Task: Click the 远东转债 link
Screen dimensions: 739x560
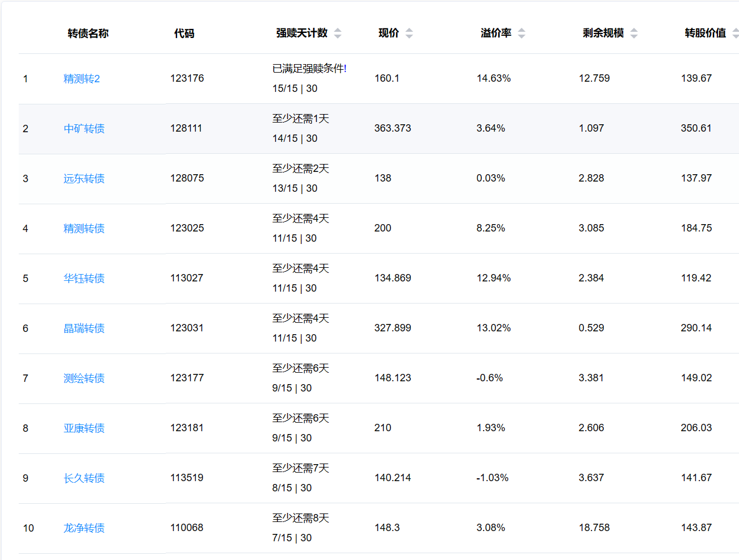Action: (x=84, y=179)
